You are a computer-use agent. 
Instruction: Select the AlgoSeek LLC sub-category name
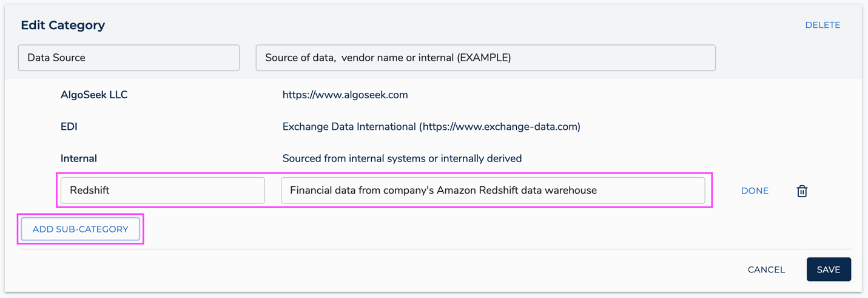click(94, 95)
